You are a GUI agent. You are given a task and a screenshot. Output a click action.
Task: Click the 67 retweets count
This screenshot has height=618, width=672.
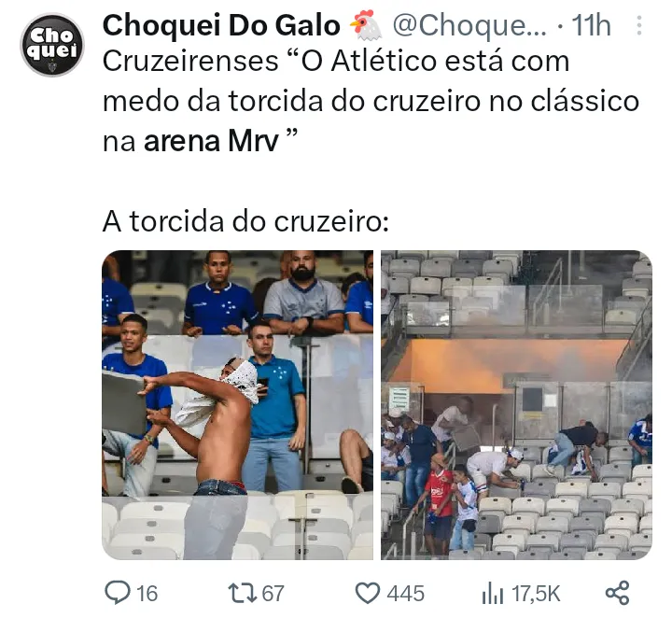coord(273,594)
